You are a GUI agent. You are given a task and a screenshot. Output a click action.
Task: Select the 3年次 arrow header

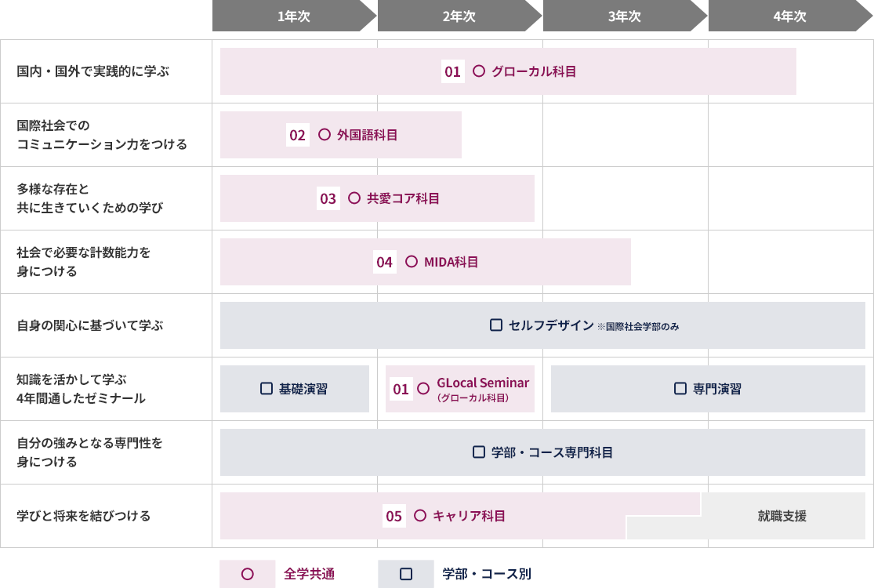pos(624,16)
